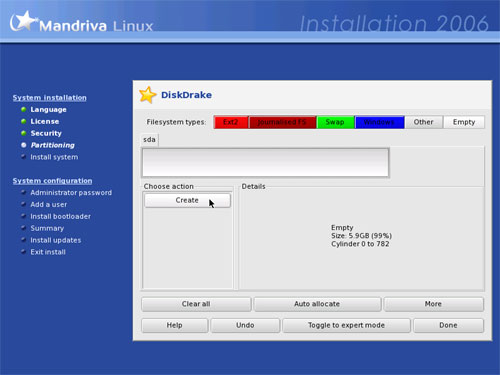Click the Clear all button
The height and width of the screenshot is (375, 500).
196,304
